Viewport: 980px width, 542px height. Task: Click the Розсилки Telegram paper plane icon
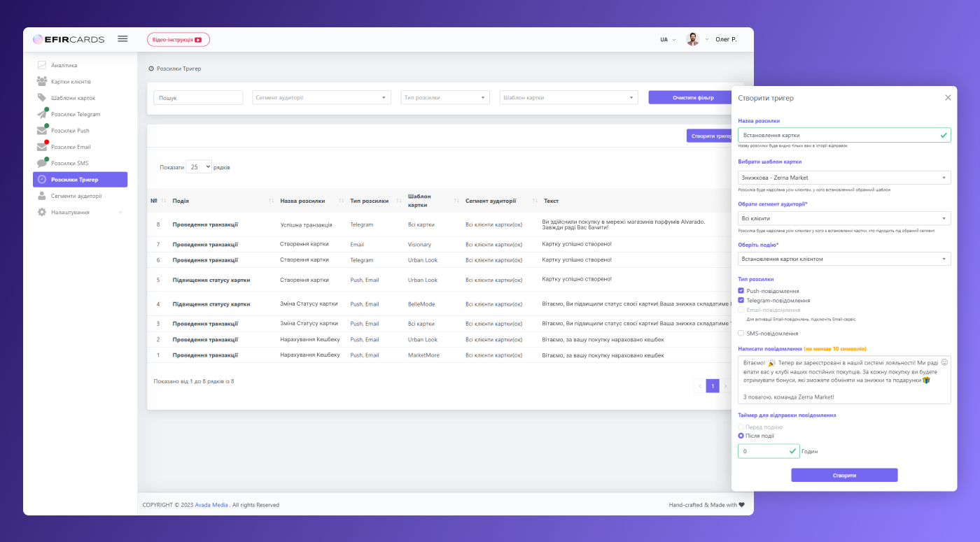pyautogui.click(x=42, y=115)
